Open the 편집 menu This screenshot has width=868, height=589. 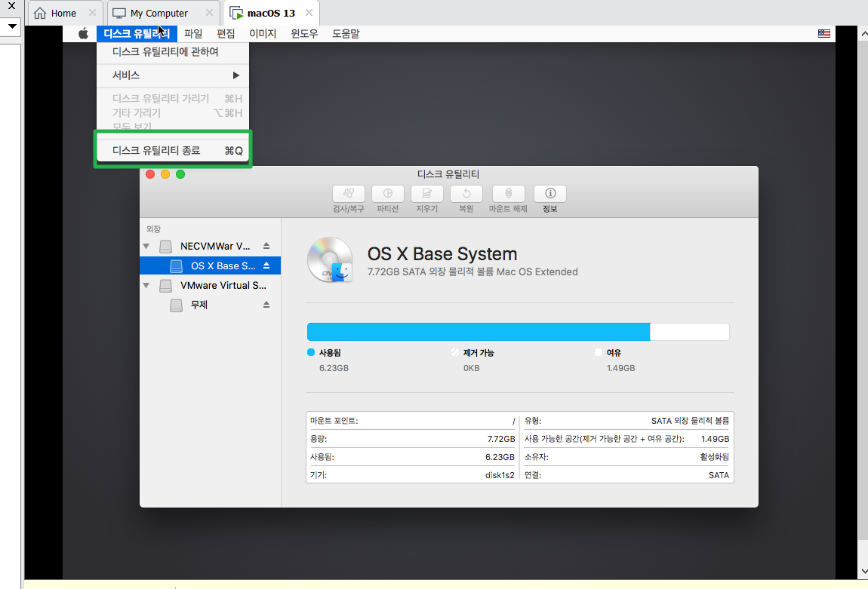tap(226, 34)
